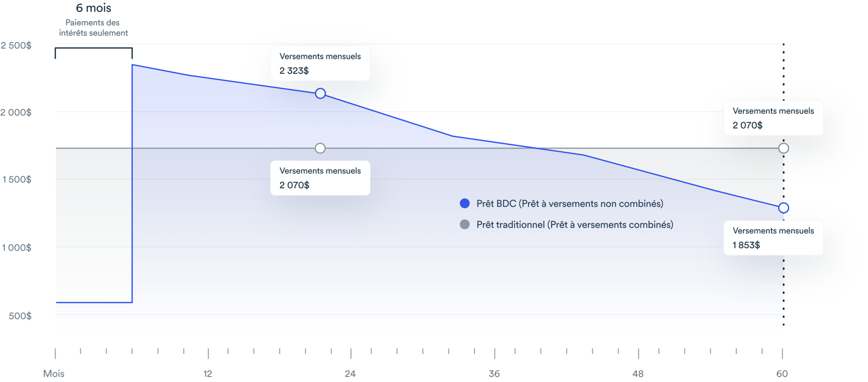The image size is (868, 382).
Task: Click the 12 label on the month axis
Action: pos(208,374)
